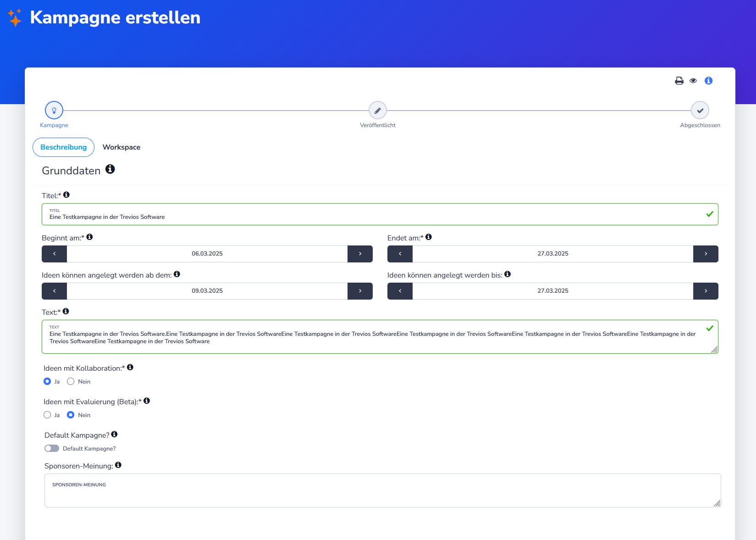Click the Abgeschlossen checkmark step icon
Viewport: 756px width, 540px height.
(700, 111)
